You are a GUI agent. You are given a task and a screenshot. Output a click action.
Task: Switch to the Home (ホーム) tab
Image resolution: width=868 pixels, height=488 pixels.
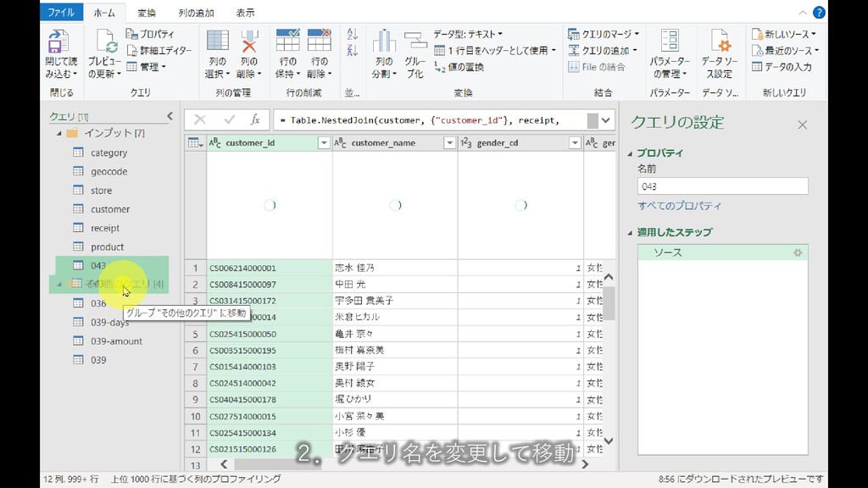104,12
